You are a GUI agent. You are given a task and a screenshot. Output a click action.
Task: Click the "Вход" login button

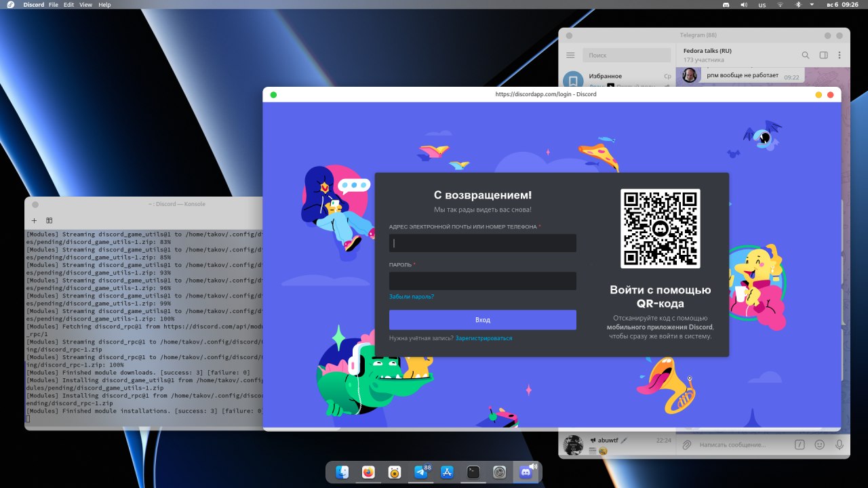pos(483,320)
